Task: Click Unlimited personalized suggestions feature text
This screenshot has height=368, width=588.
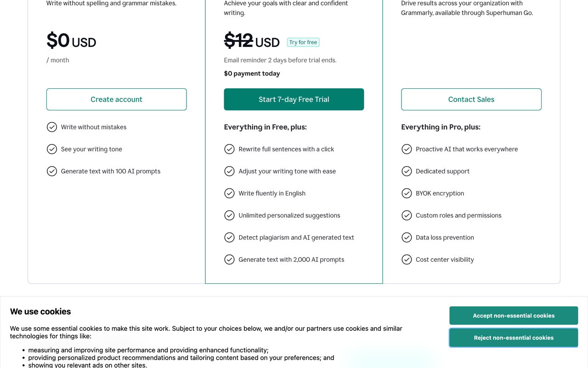Action: [x=289, y=215]
